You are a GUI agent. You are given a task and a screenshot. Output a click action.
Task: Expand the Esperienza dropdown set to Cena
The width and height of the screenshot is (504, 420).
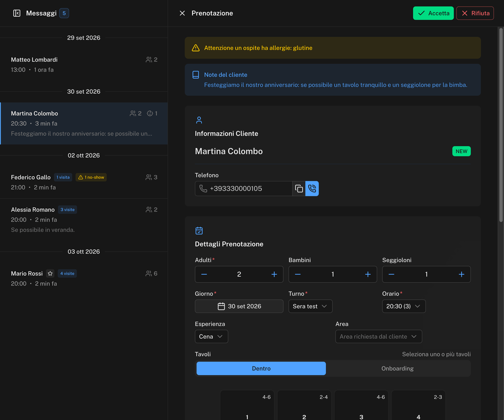pos(211,336)
